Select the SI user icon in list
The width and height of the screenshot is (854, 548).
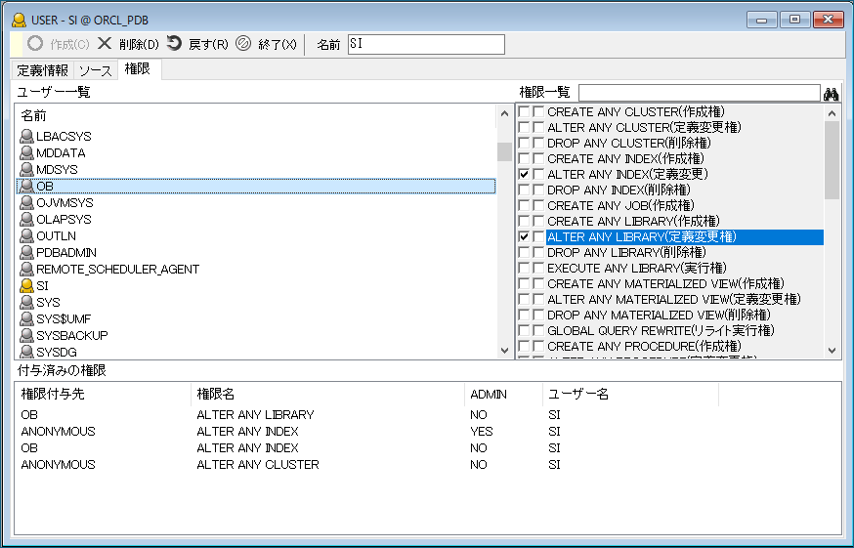[x=27, y=285]
